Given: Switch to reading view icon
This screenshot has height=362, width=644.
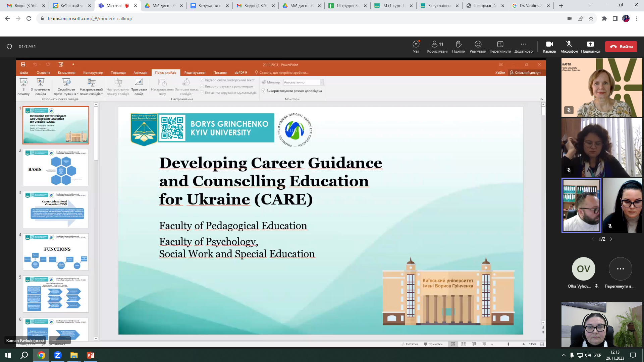Looking at the screenshot, I should point(474,344).
